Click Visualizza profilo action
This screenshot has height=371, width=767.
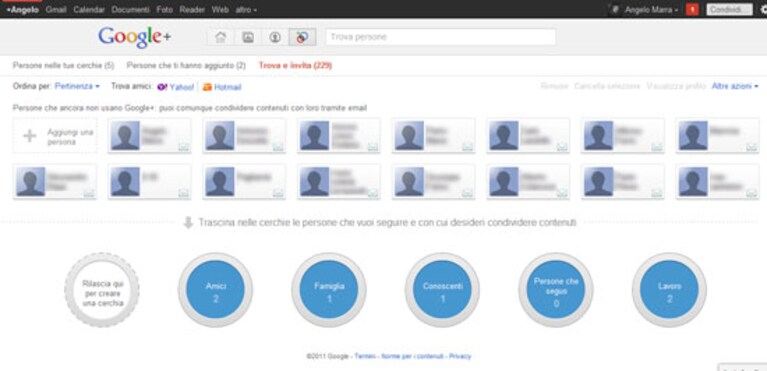point(676,86)
